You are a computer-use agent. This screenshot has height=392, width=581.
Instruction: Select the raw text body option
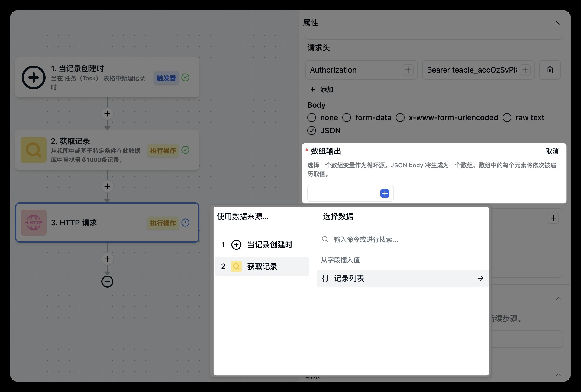pos(507,117)
